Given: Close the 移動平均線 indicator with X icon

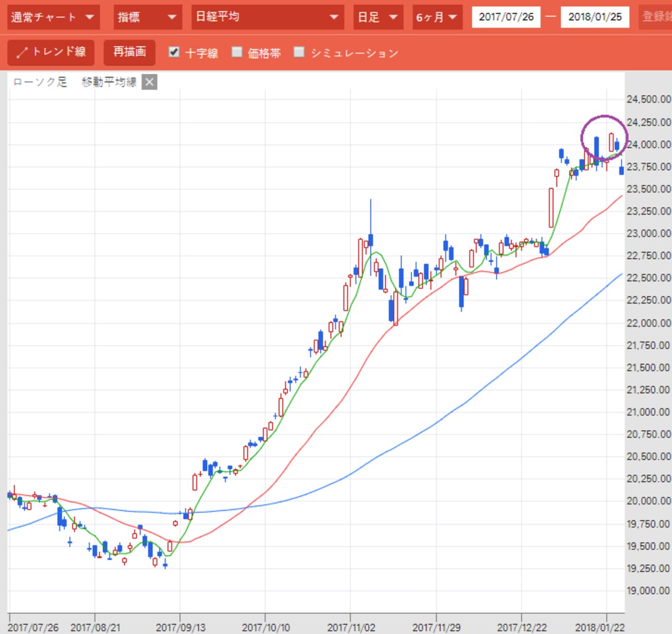Looking at the screenshot, I should (x=149, y=82).
